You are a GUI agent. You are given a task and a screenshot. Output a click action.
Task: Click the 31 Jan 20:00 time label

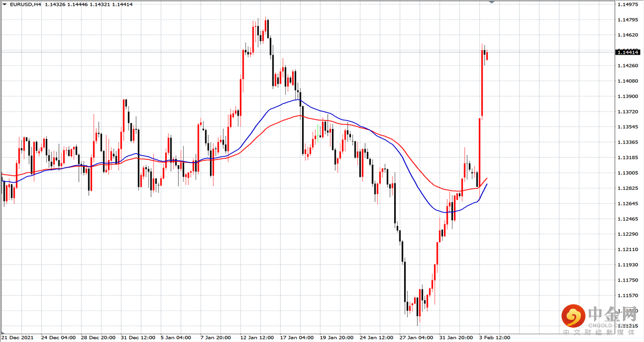pos(457,337)
